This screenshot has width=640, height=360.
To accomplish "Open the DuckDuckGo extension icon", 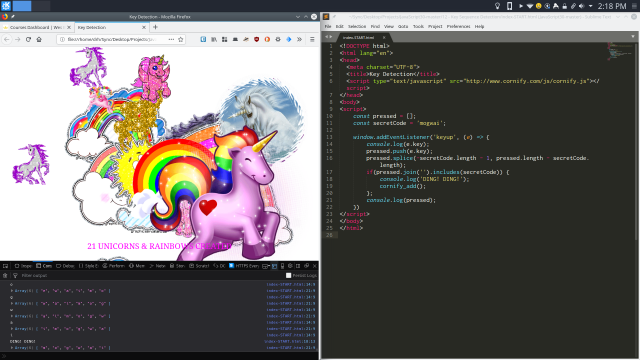I will pos(267,40).
